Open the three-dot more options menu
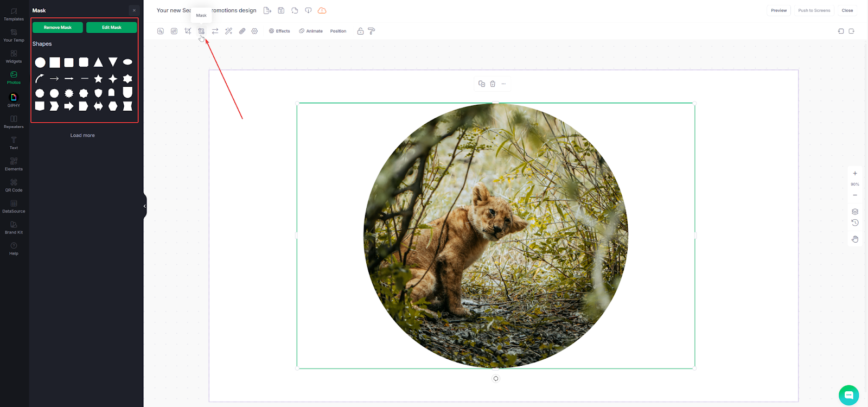Image resolution: width=868 pixels, height=407 pixels. coord(503,84)
